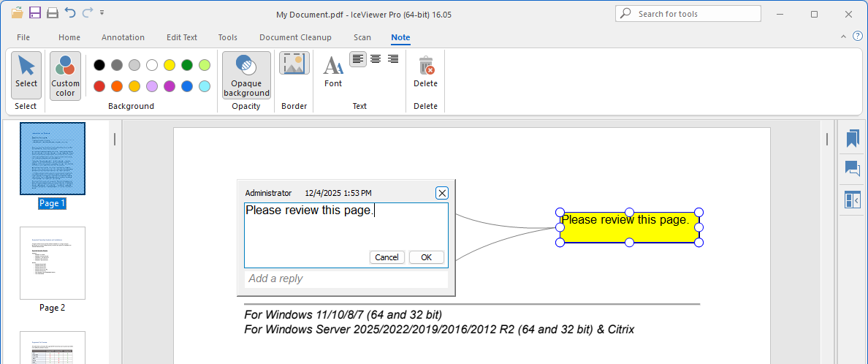Collapse the ribbon with the chevron
The height and width of the screenshot is (364, 868).
[x=844, y=37]
